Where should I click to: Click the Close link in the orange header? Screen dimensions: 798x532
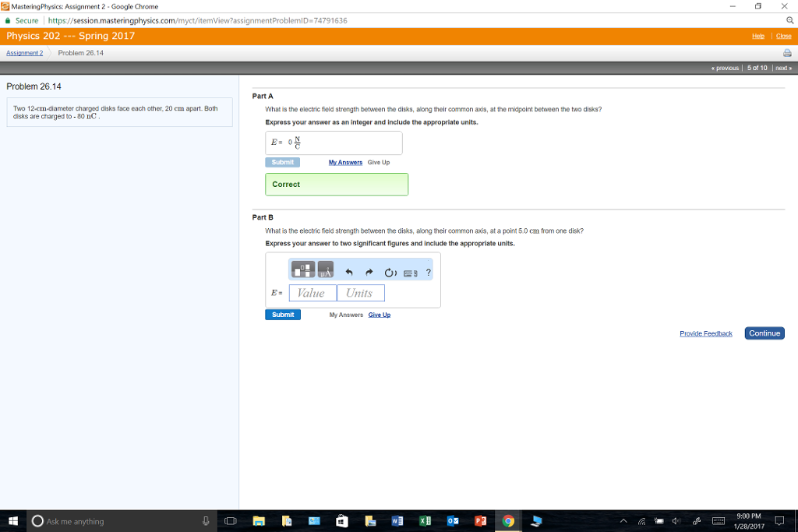[783, 36]
